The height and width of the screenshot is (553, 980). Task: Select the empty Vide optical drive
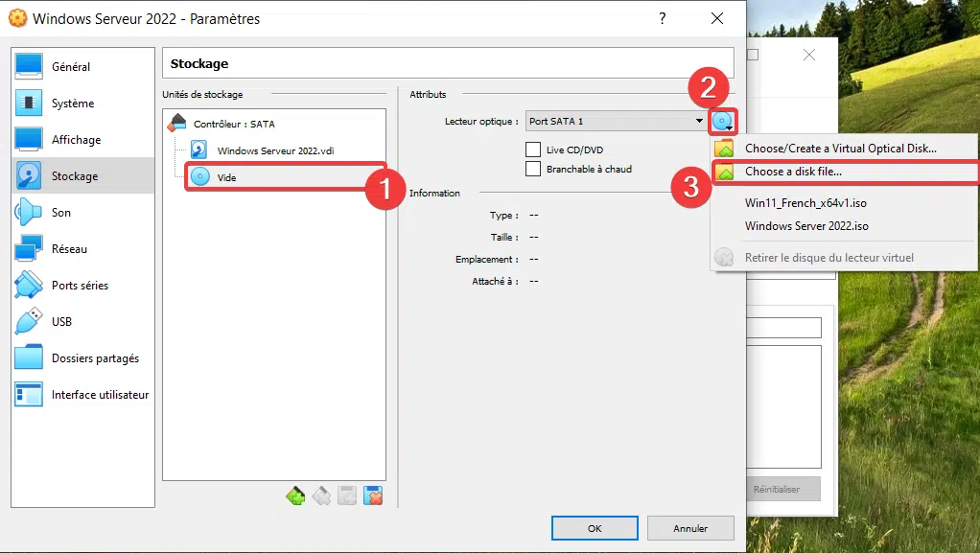point(226,177)
